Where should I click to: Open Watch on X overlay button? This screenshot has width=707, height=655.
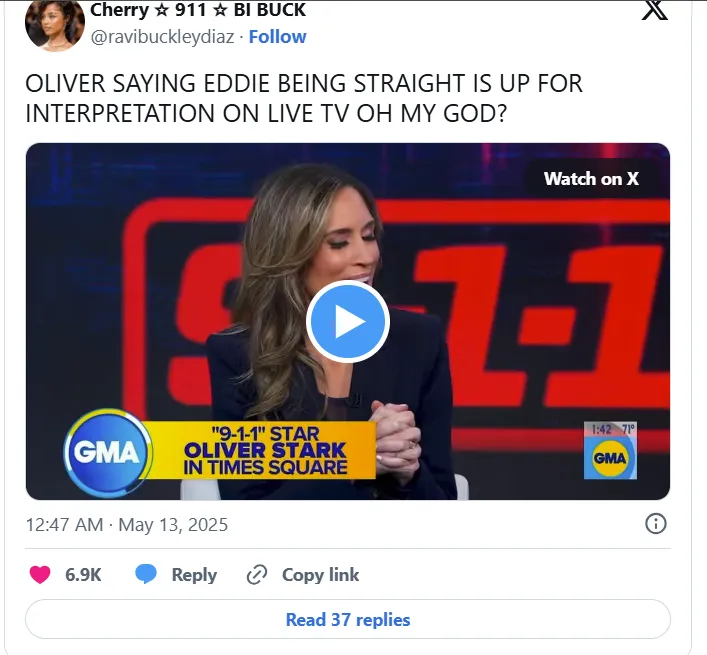(591, 179)
